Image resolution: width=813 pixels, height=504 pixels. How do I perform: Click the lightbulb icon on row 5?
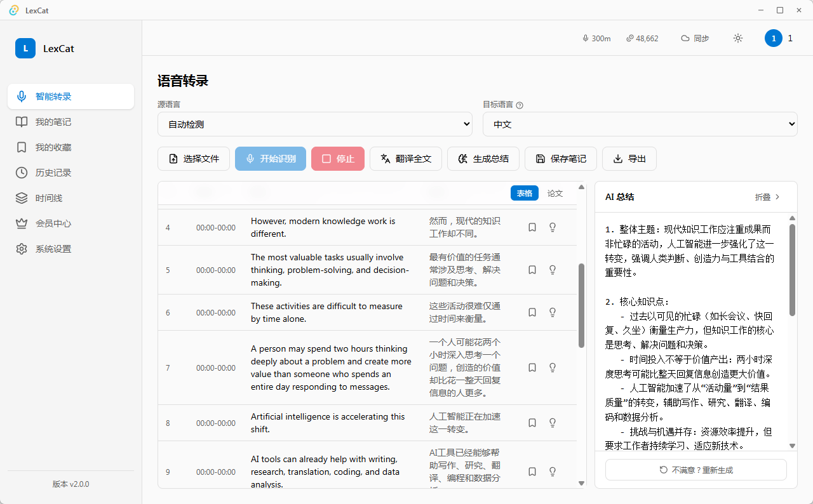(553, 270)
